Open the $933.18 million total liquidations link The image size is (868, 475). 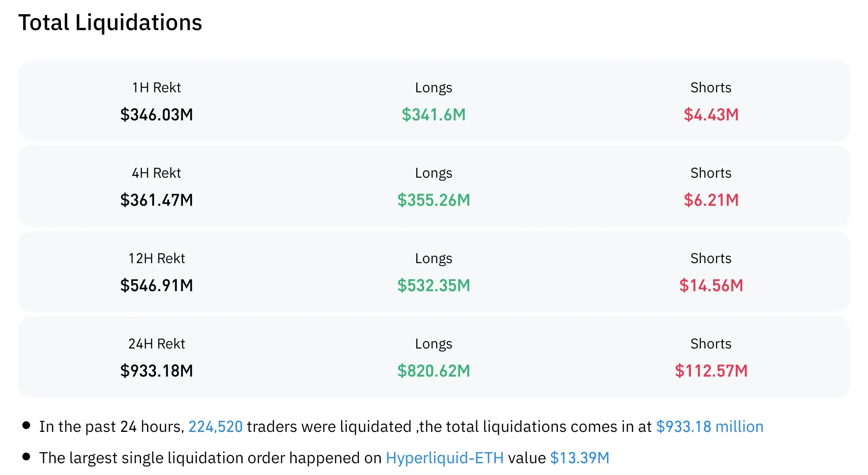(710, 427)
